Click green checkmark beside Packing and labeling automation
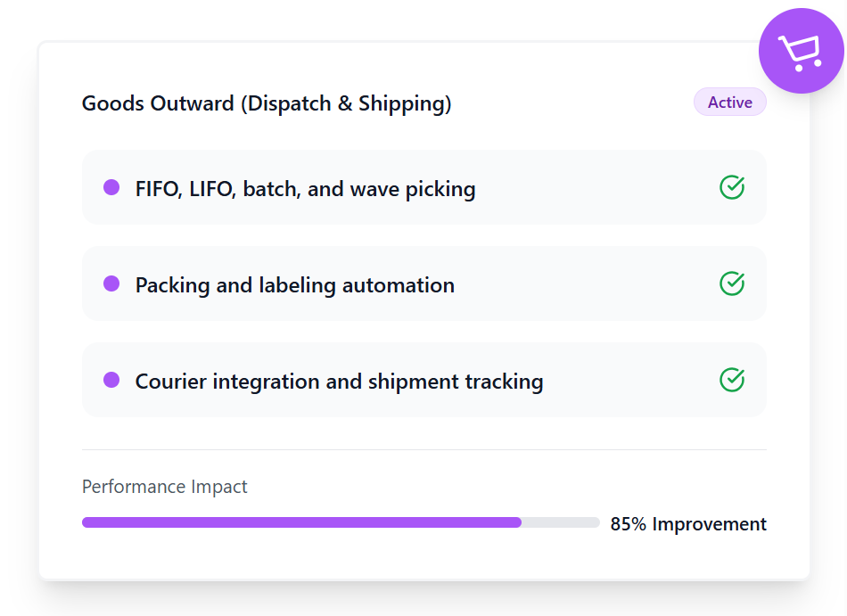The image size is (847, 616). [x=732, y=283]
